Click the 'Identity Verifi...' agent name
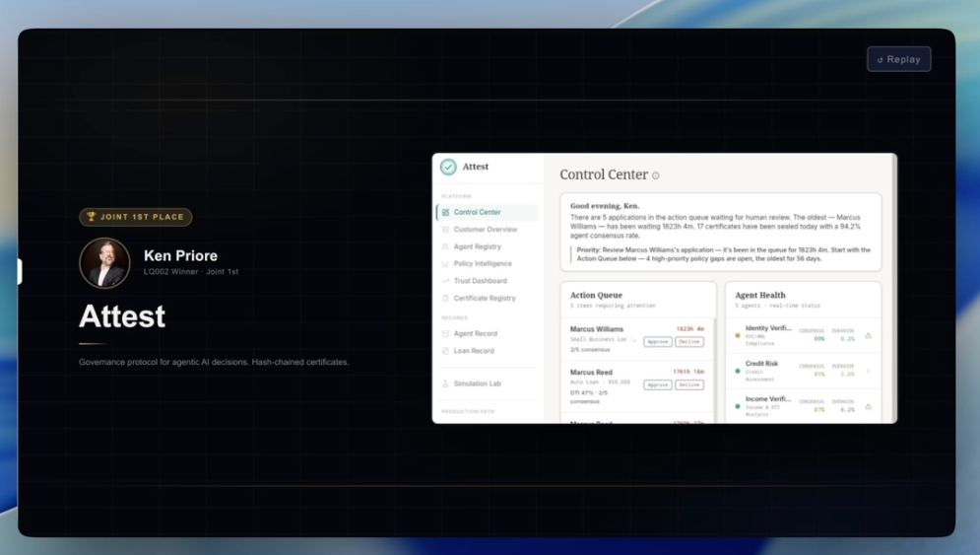This screenshot has height=555, width=980. 768,328
